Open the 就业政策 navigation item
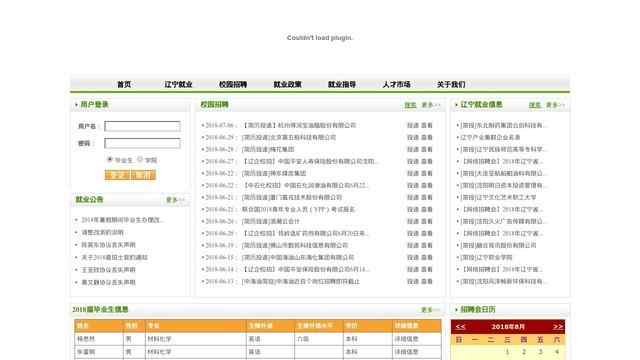640x360 pixels. 287,84
